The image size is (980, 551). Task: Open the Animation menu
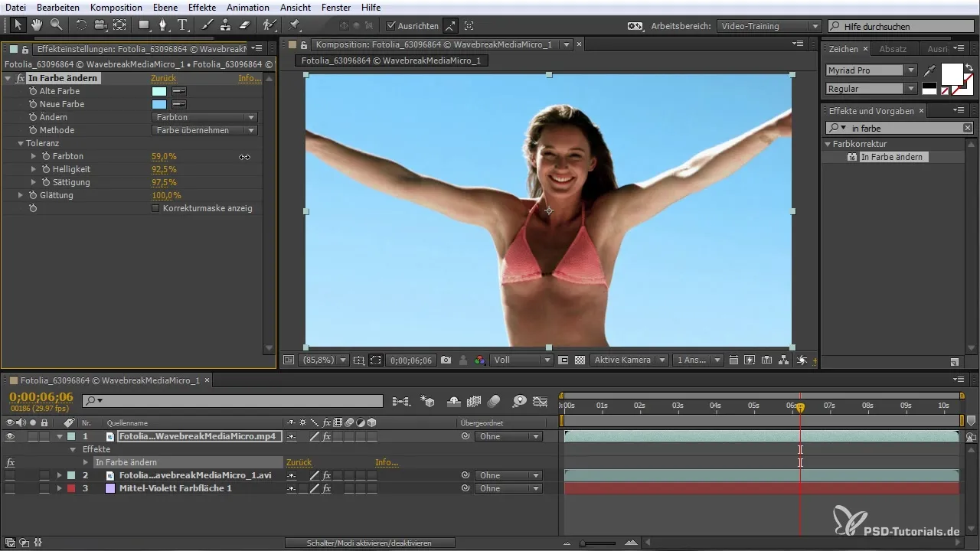coord(248,7)
